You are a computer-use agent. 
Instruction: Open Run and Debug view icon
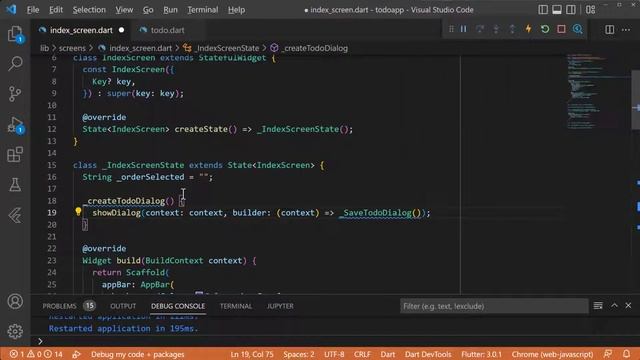pyautogui.click(x=15, y=124)
